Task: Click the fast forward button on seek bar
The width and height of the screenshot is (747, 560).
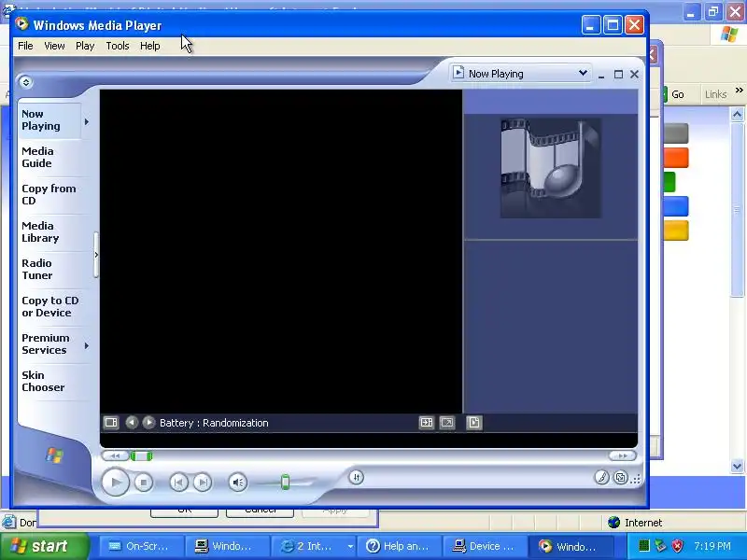Action: (623, 456)
